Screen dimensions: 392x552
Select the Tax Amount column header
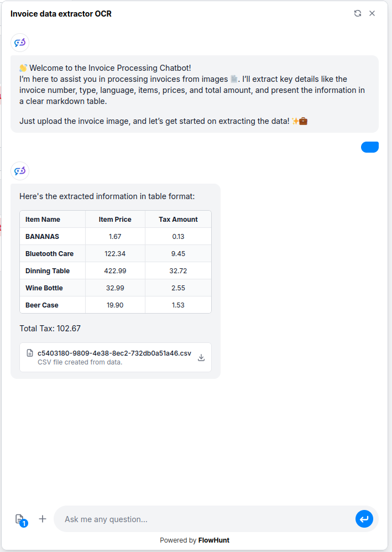pos(178,220)
